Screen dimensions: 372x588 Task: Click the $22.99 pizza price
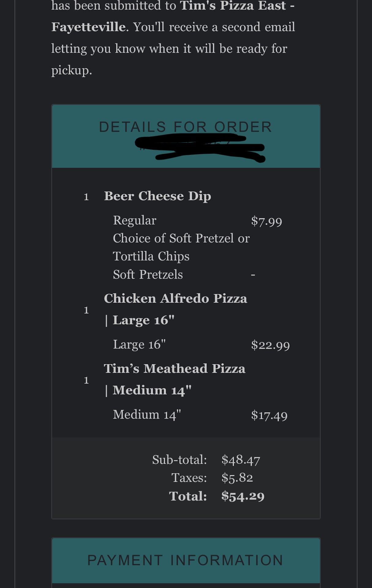270,345
